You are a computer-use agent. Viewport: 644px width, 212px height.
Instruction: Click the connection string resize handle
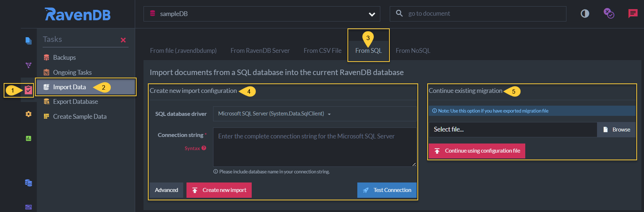[x=414, y=164]
